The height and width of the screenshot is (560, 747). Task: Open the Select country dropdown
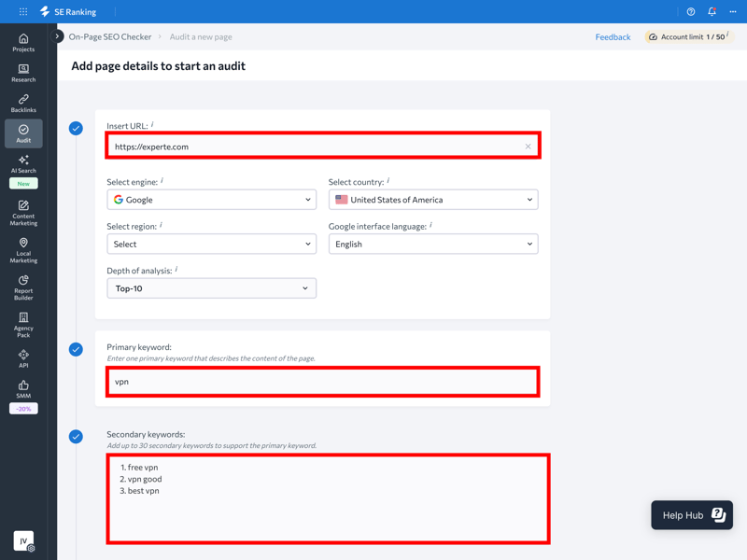tap(433, 200)
